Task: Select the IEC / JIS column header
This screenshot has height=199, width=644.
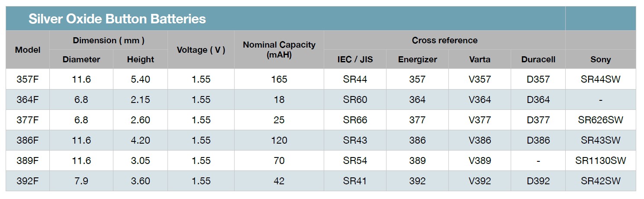Action: 355,59
